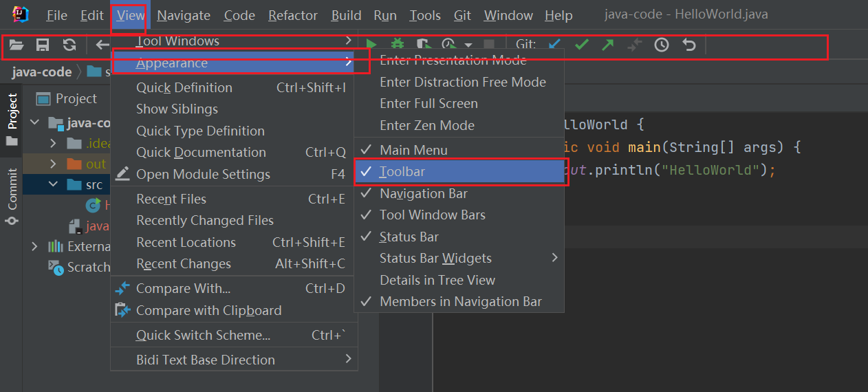Viewport: 868px width, 392px height.
Task: Select Enter Distraction Free Mode
Action: coord(462,82)
